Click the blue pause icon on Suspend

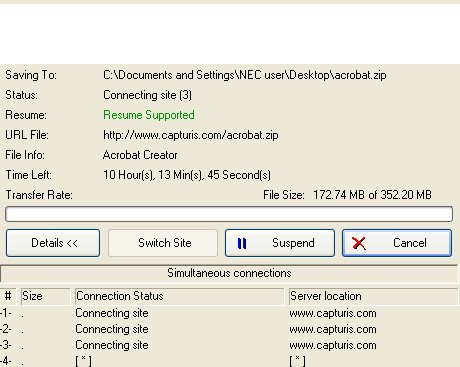point(242,244)
